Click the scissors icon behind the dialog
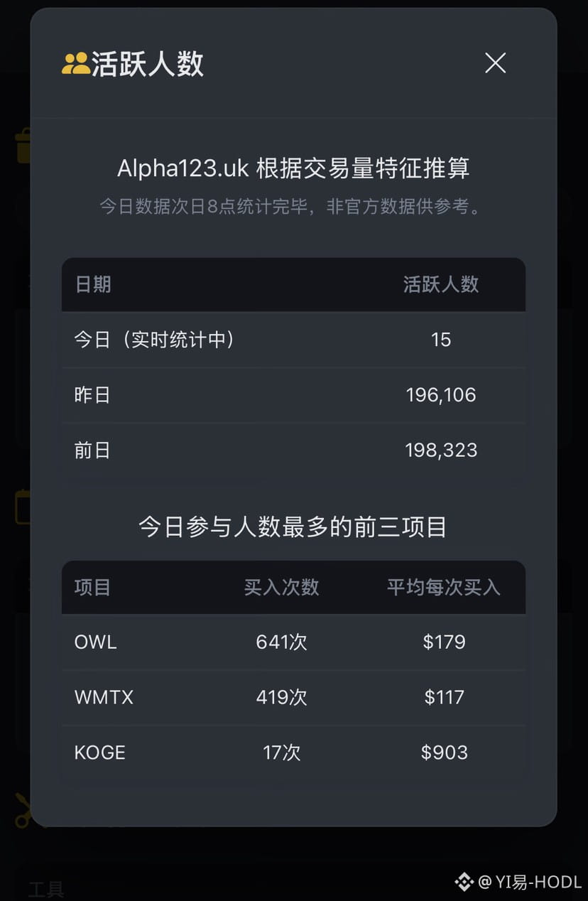Image resolution: width=588 pixels, height=901 pixels. click(x=21, y=811)
